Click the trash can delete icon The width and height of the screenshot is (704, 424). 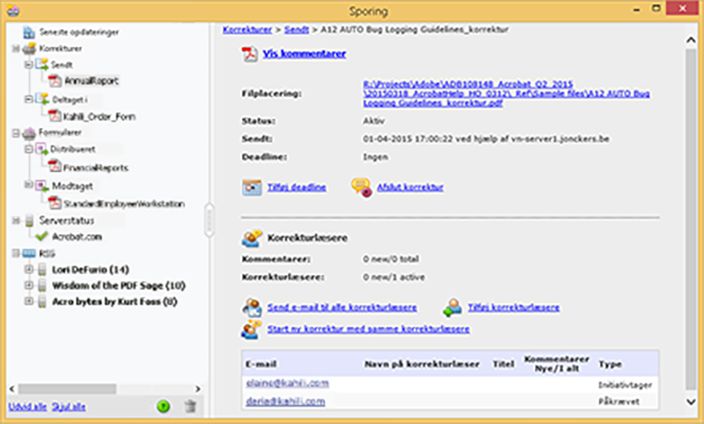tap(190, 406)
